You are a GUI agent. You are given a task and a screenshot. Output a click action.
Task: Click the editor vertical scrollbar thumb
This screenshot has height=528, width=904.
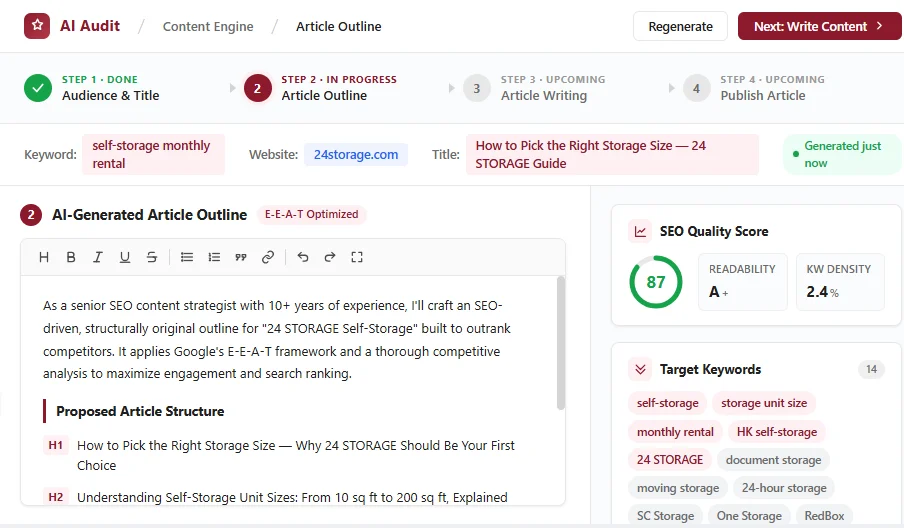click(x=560, y=344)
